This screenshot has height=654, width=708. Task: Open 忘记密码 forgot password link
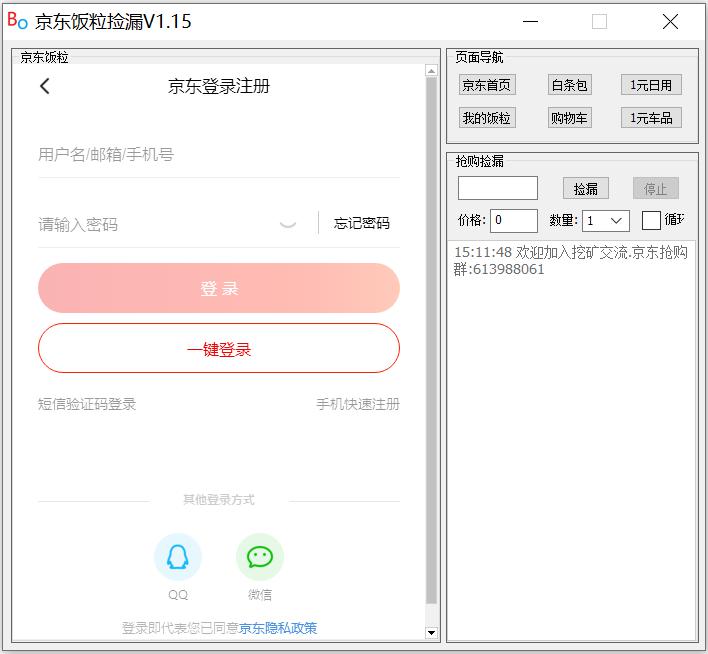click(361, 223)
